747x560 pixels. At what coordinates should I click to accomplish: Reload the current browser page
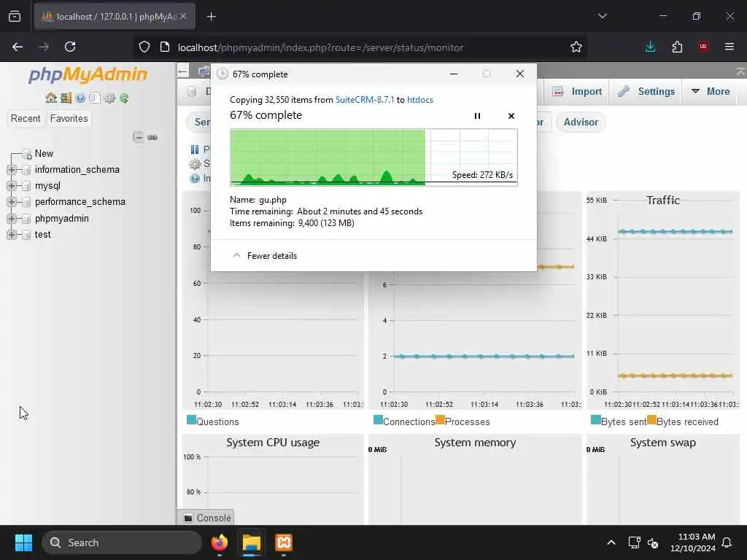coord(70,47)
